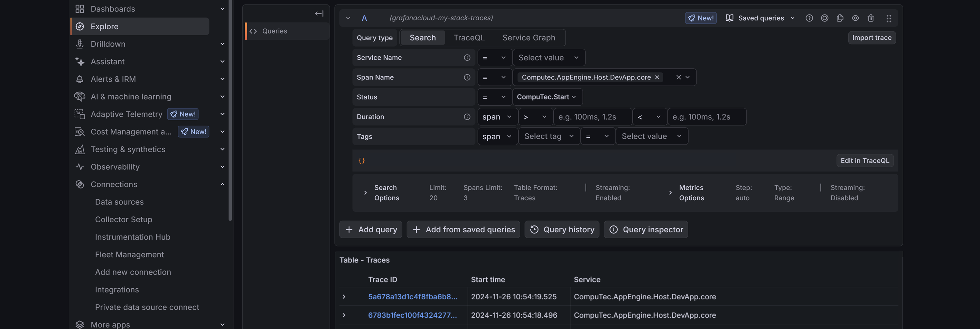Screen dimensions: 980x329
Task: Click the Connections icon in sidebar
Action: (80, 184)
